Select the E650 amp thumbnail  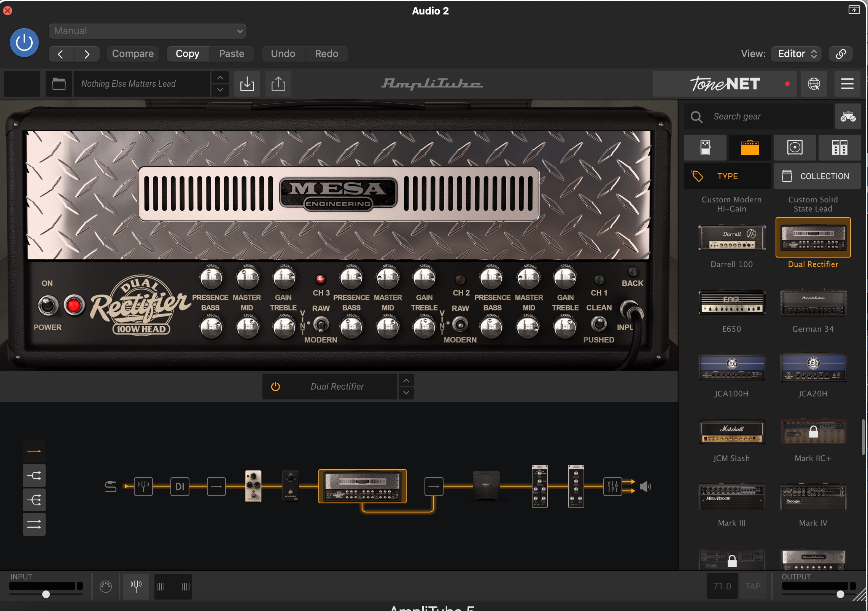tap(732, 302)
